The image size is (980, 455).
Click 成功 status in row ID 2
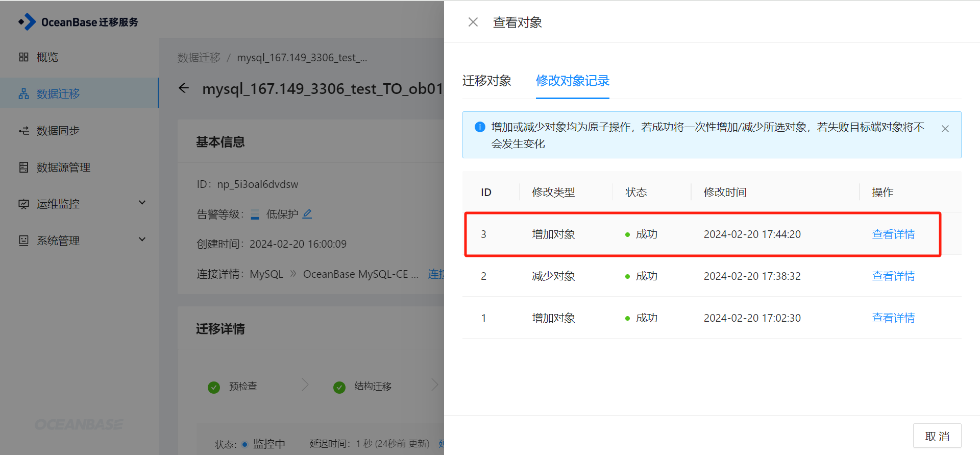(646, 276)
